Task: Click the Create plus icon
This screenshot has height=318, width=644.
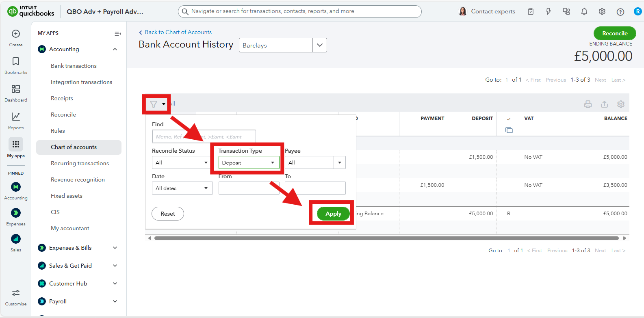Action: coord(16,34)
